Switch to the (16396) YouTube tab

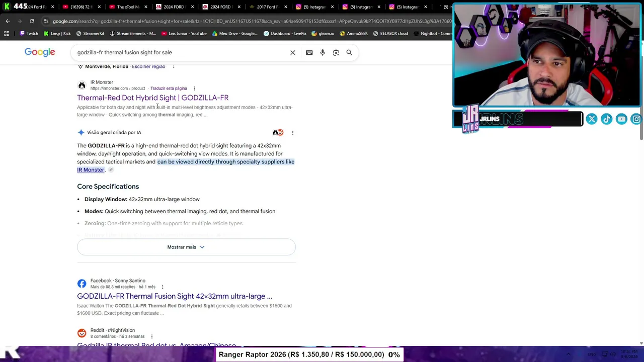[79, 7]
